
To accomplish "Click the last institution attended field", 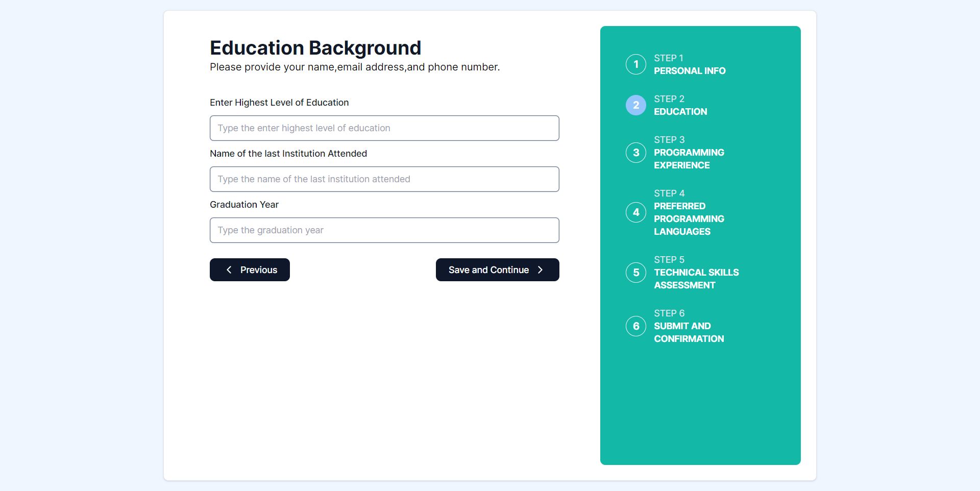I will tap(384, 179).
